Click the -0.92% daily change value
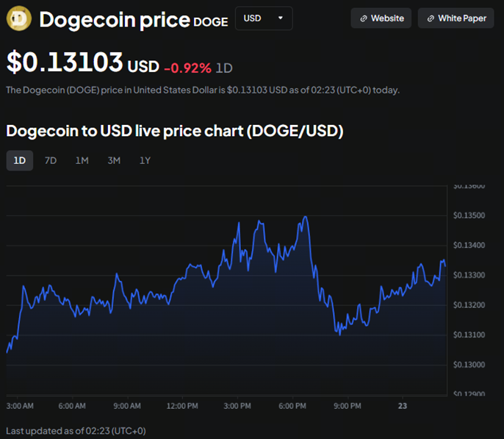 pos(187,68)
